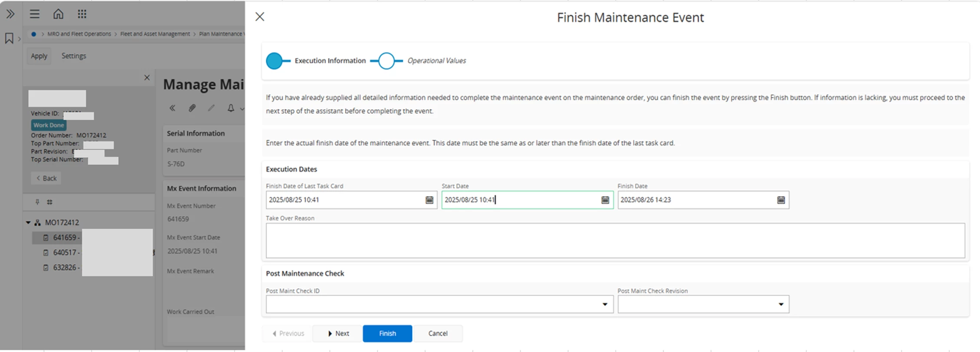Click the blue Finish button

pyautogui.click(x=387, y=333)
